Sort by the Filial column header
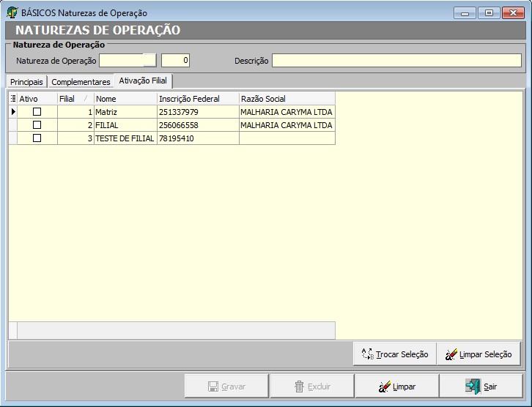Screen dimensions: 532x407 click(x=75, y=99)
